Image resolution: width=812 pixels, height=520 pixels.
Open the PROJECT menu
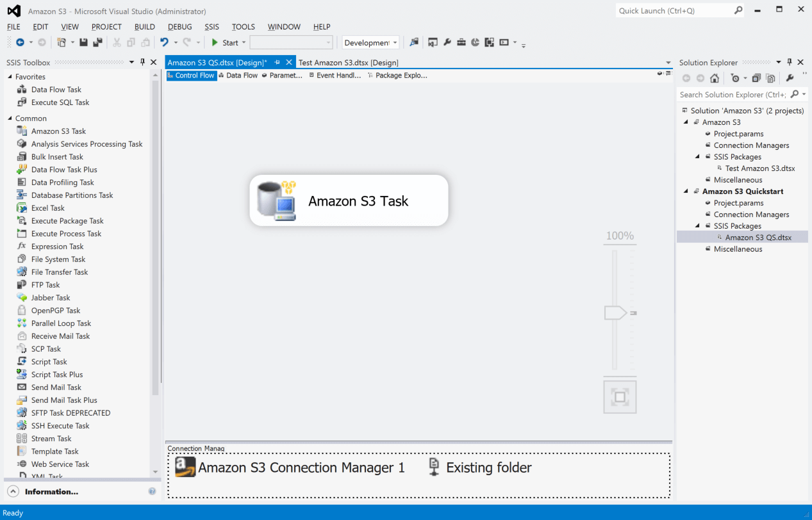point(106,27)
